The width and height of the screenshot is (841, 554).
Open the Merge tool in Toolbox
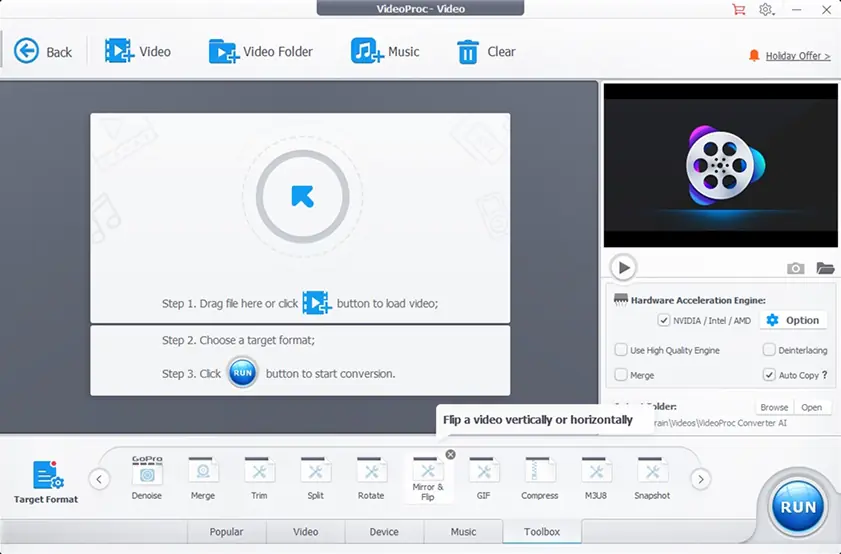coord(203,478)
